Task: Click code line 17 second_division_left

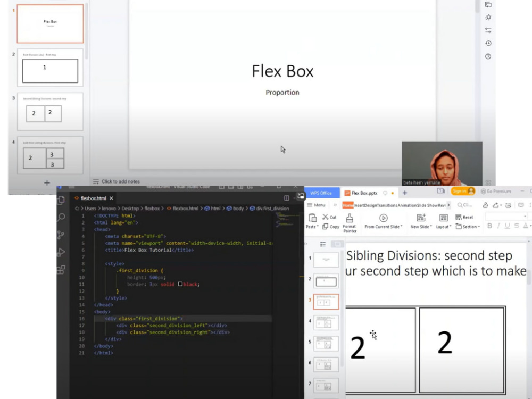Action: tap(172, 325)
